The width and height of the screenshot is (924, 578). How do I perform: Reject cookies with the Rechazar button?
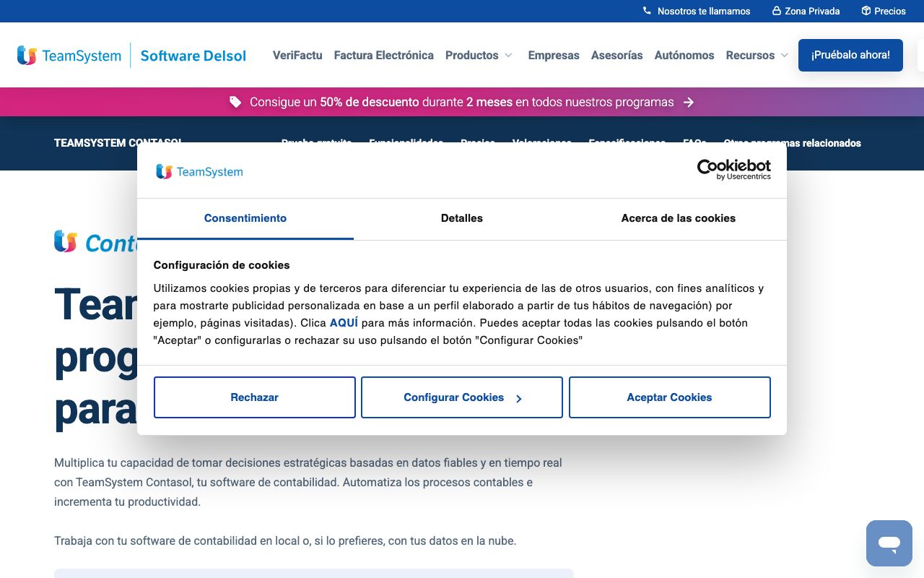pyautogui.click(x=255, y=397)
